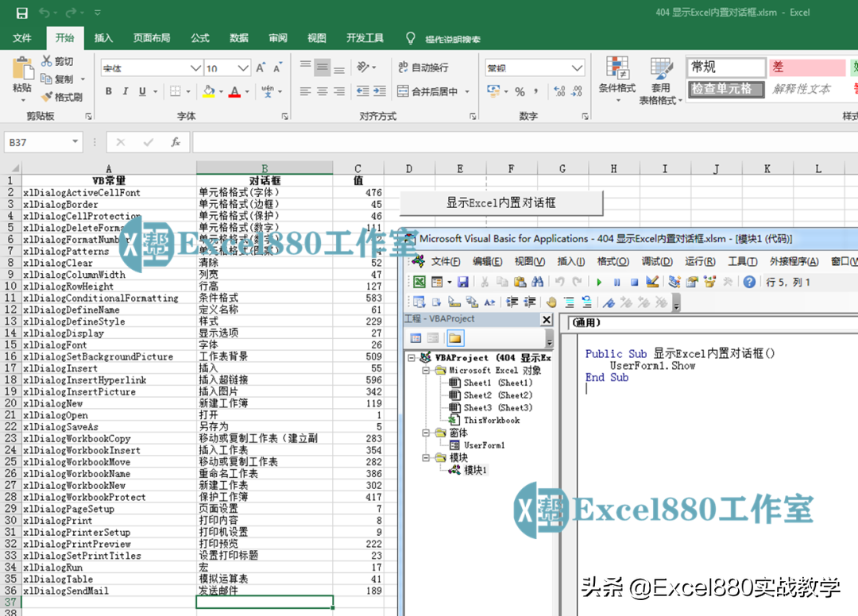Click the 复制 copy button
This screenshot has width=858, height=616.
point(57,79)
